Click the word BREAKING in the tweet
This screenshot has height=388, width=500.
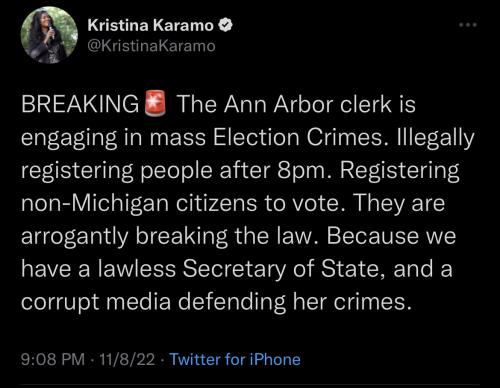(80, 104)
